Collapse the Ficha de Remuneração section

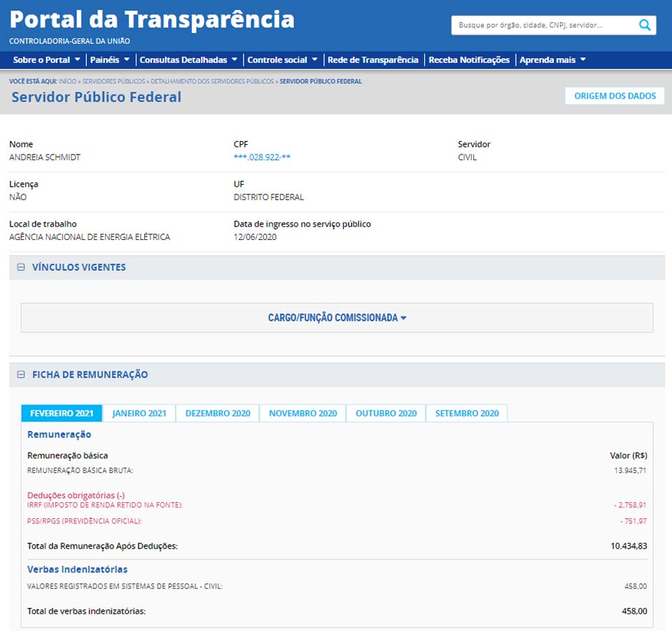click(20, 374)
